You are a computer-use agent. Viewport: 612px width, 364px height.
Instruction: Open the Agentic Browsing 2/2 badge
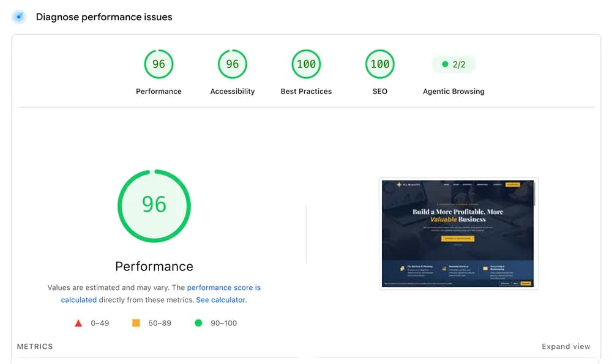click(x=453, y=64)
